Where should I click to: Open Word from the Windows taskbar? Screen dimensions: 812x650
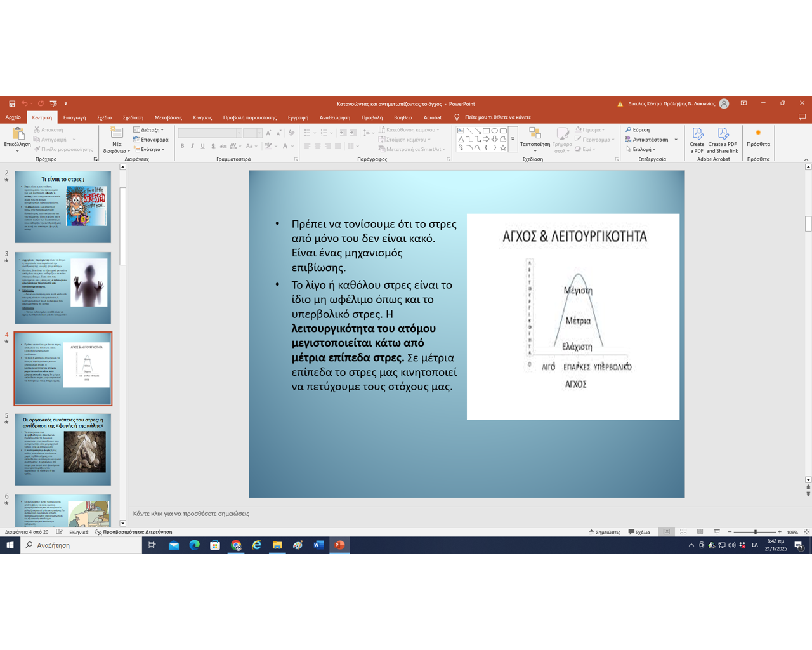point(318,545)
